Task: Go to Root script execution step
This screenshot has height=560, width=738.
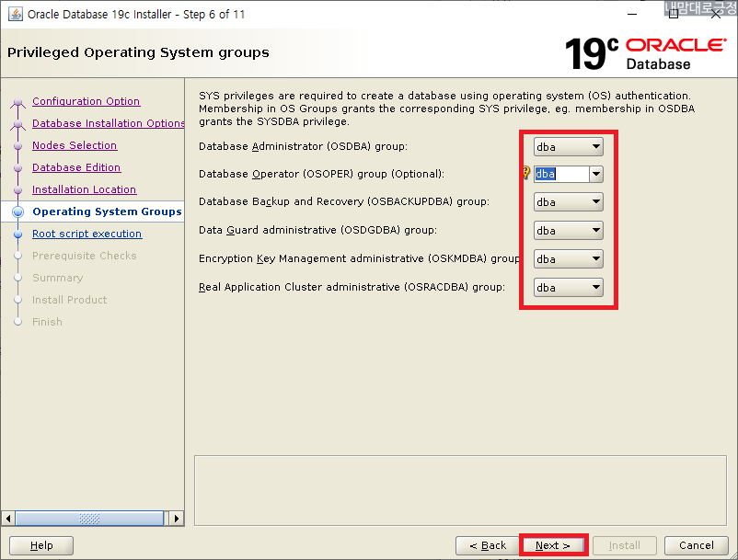Action: point(86,234)
